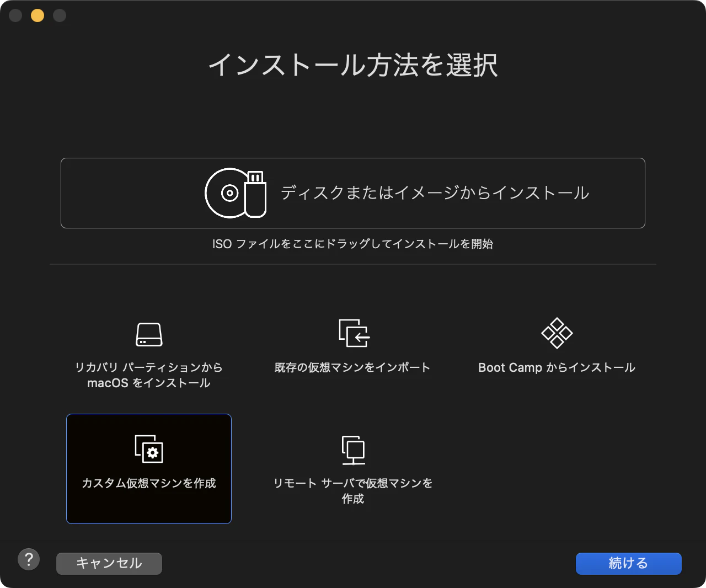Select "Install from disc or image" option
Screen dimensions: 706x588
(352, 193)
